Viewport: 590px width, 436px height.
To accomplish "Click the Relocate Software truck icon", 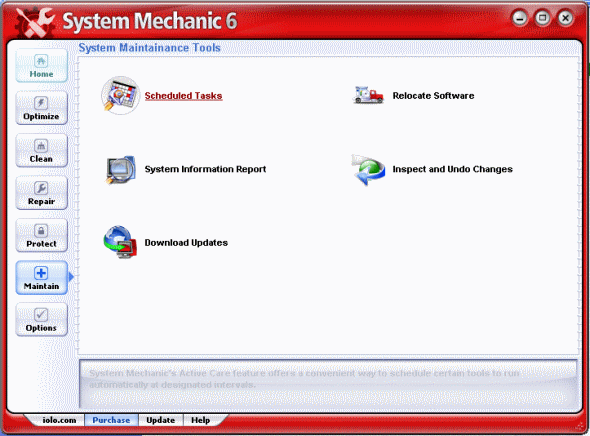I will point(368,95).
